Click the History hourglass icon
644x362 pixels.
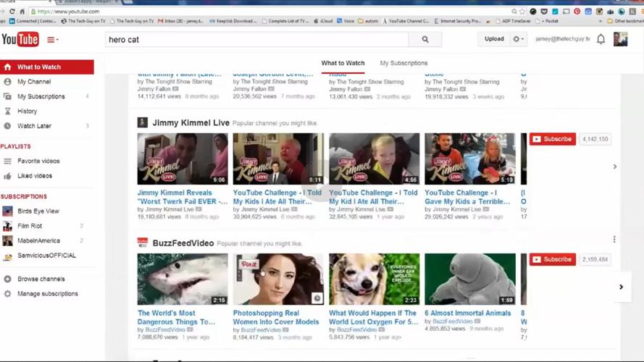pyautogui.click(x=7, y=111)
